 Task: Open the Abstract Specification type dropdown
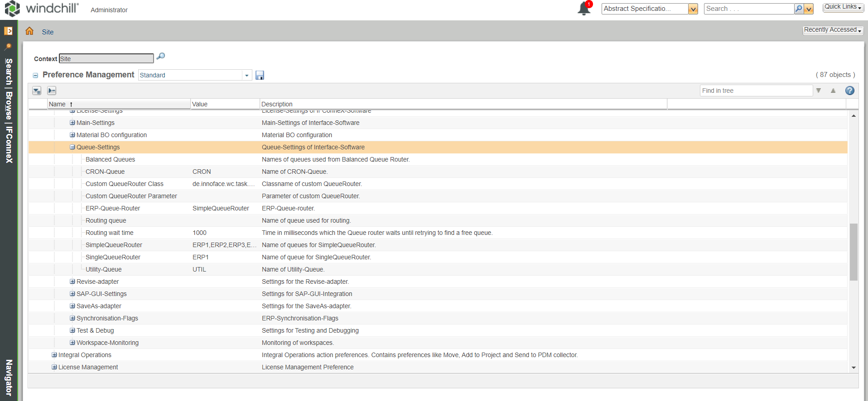click(693, 9)
